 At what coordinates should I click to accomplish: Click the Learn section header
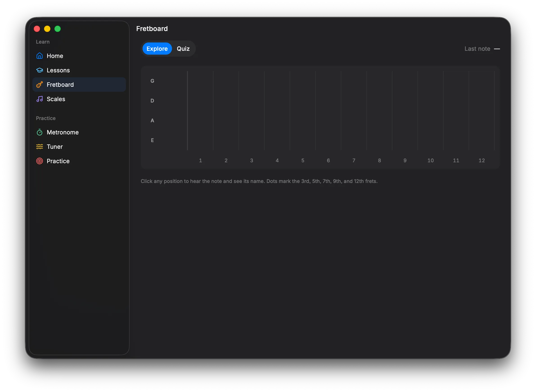43,42
